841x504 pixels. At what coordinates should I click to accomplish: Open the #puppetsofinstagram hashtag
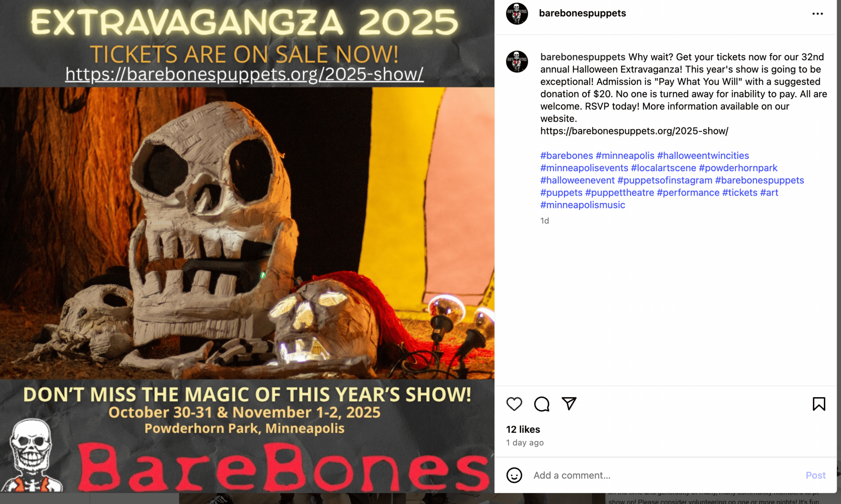click(x=665, y=180)
